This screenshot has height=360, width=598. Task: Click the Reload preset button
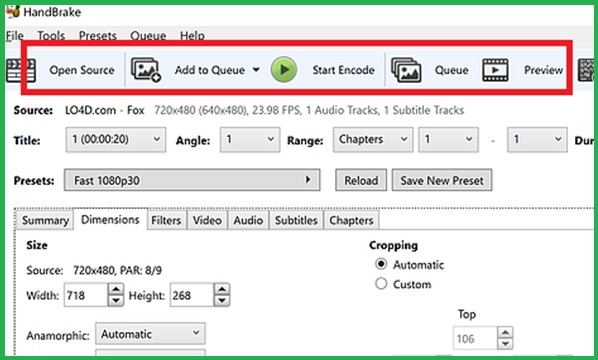pyautogui.click(x=361, y=180)
